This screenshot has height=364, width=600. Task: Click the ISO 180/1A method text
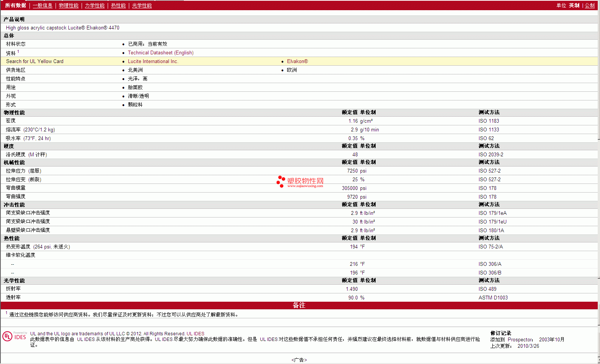pyautogui.click(x=491, y=231)
